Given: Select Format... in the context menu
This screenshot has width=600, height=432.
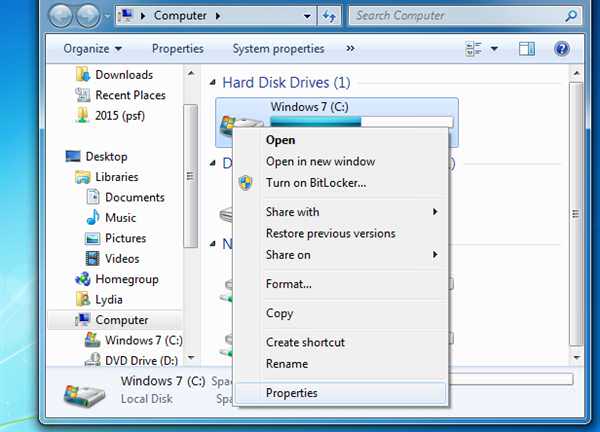Looking at the screenshot, I should click(342, 284).
